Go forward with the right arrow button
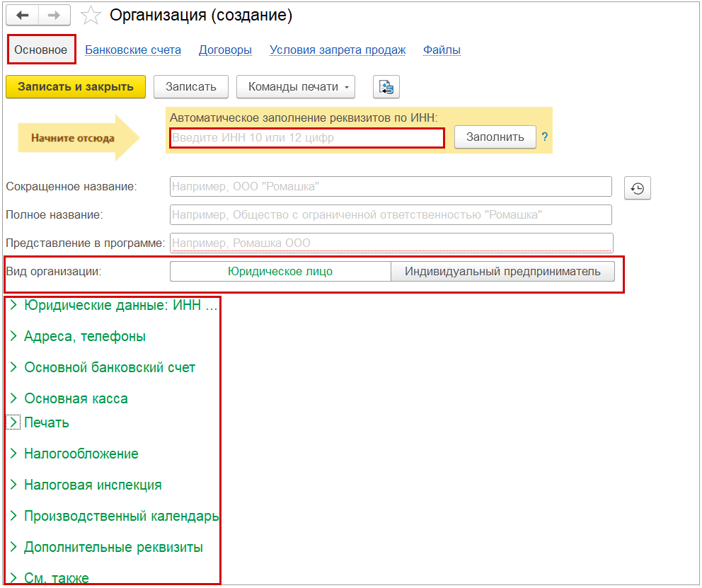The width and height of the screenshot is (702, 588). (54, 16)
